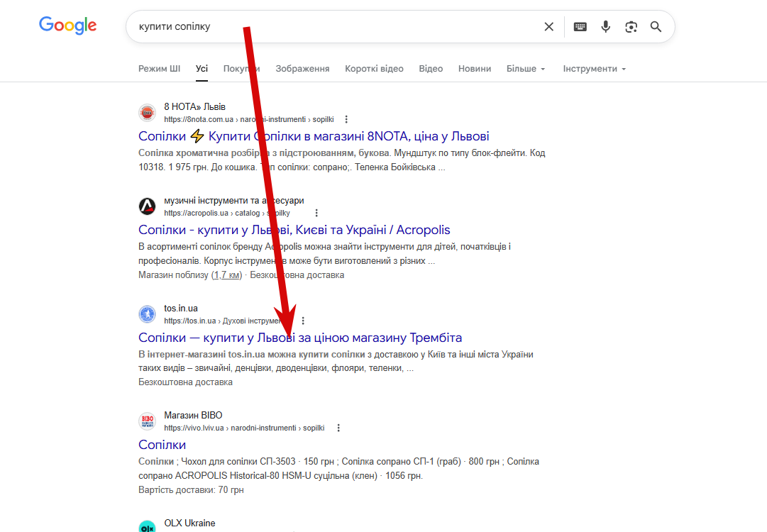Click the magnifier search button
Viewport: 767px width, 532px height.
point(656,27)
